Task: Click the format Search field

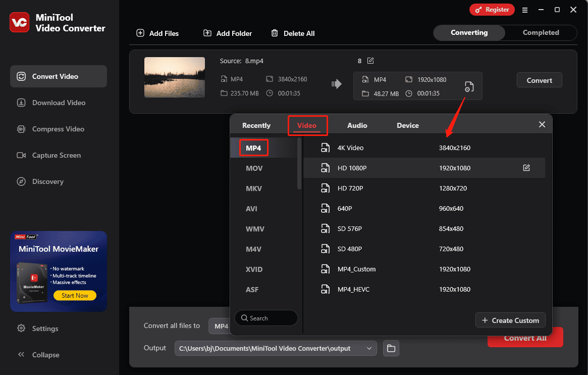Action: tap(266, 318)
